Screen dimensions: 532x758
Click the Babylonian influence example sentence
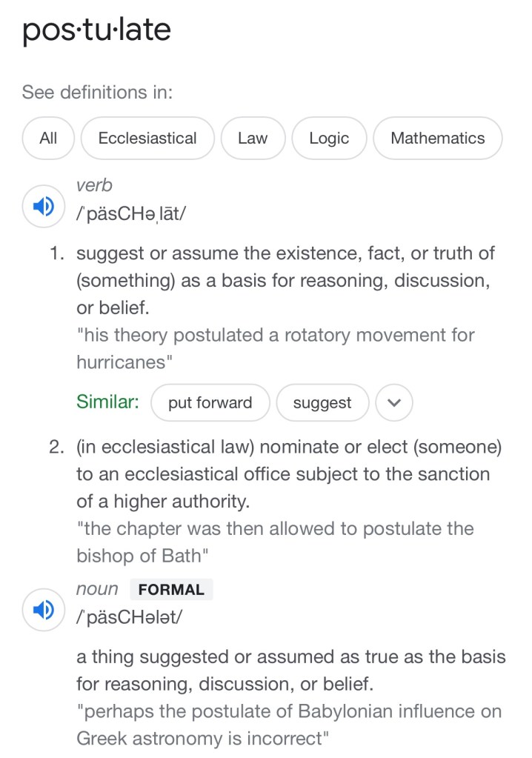[289, 725]
